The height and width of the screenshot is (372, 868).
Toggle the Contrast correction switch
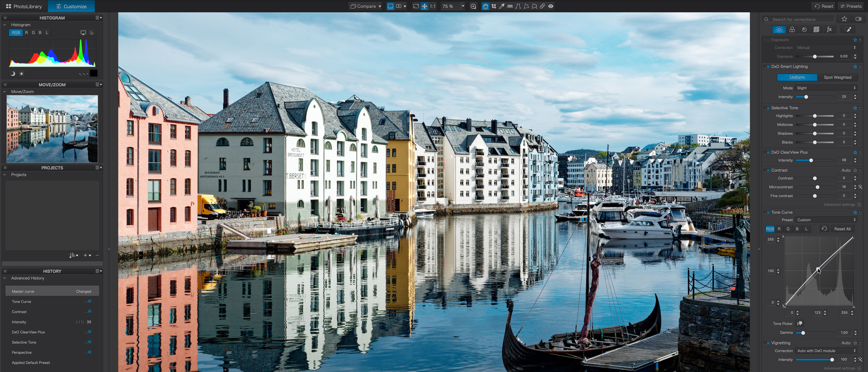[x=767, y=170]
